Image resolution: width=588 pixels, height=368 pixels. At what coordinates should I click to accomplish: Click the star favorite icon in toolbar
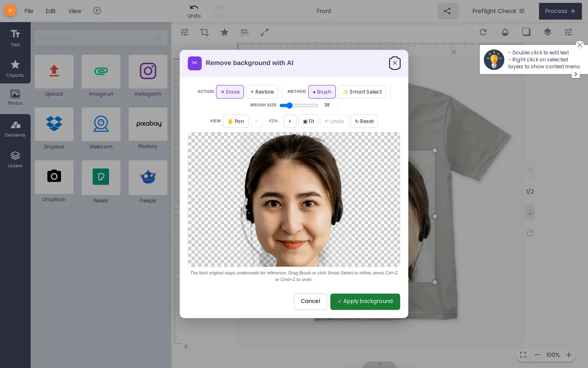[225, 32]
